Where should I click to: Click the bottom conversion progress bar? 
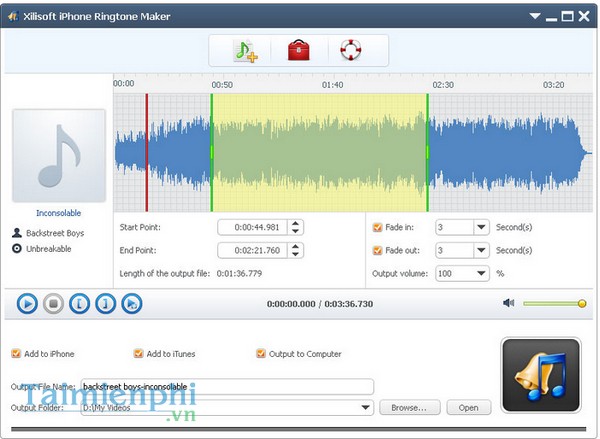(298, 429)
